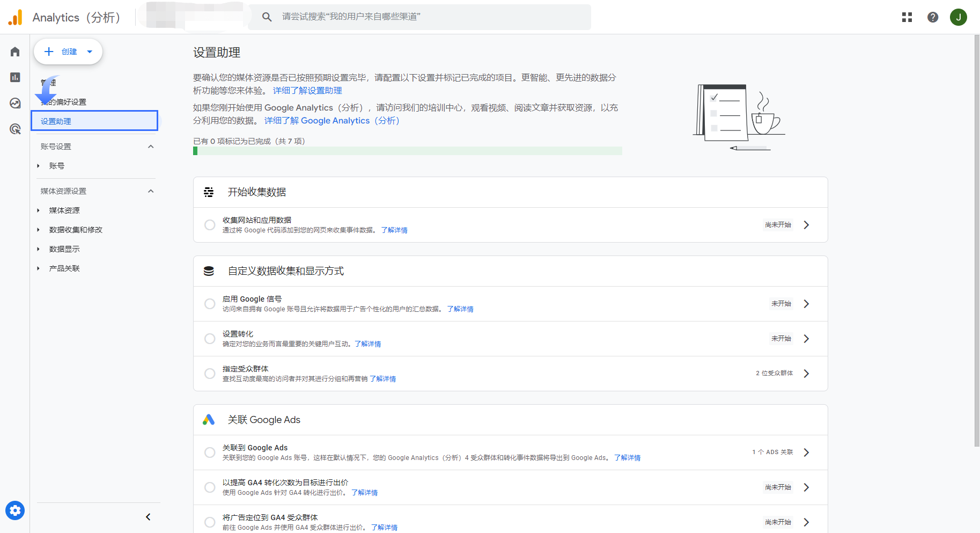The width and height of the screenshot is (980, 533).
Task: Click the Google Ads logo icon
Action: click(209, 420)
